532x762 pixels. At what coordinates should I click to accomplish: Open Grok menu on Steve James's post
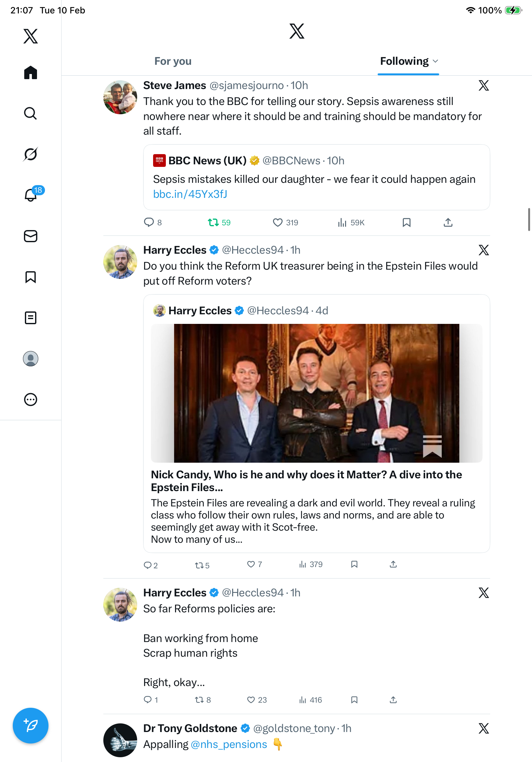[x=484, y=86]
